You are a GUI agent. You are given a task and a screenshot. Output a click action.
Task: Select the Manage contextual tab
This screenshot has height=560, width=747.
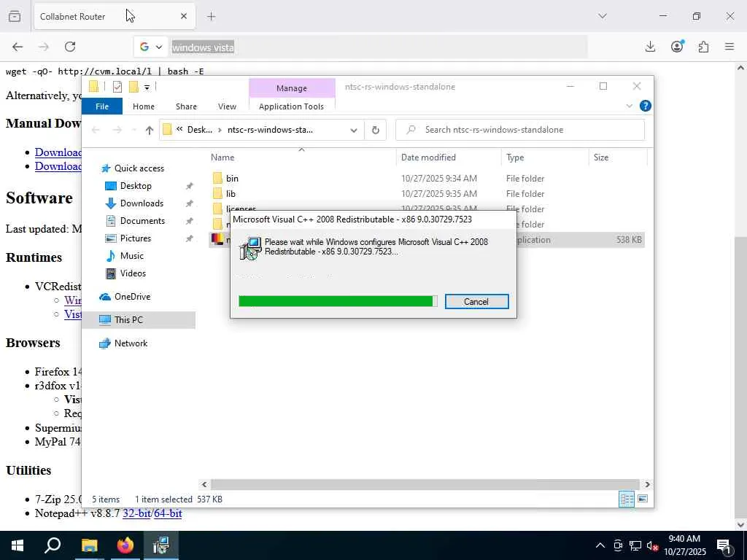click(292, 88)
